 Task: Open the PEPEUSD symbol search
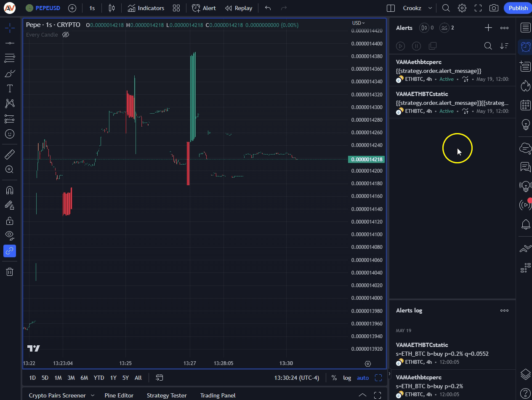pyautogui.click(x=43, y=8)
